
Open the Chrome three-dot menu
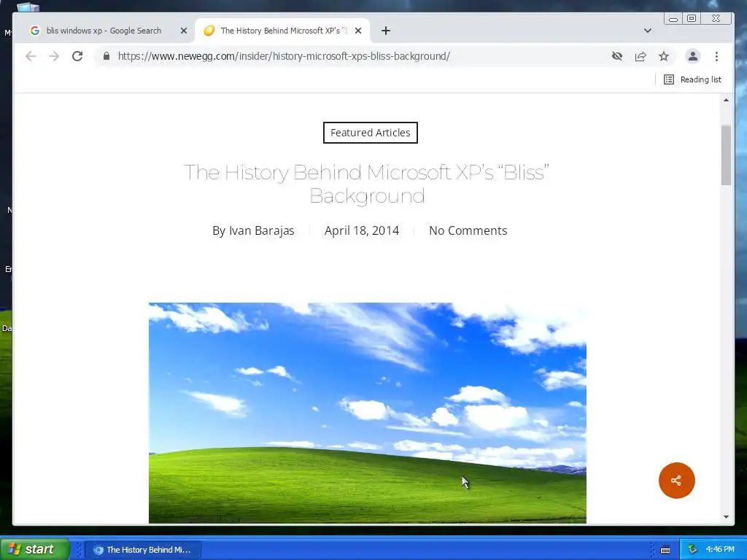[x=716, y=56]
